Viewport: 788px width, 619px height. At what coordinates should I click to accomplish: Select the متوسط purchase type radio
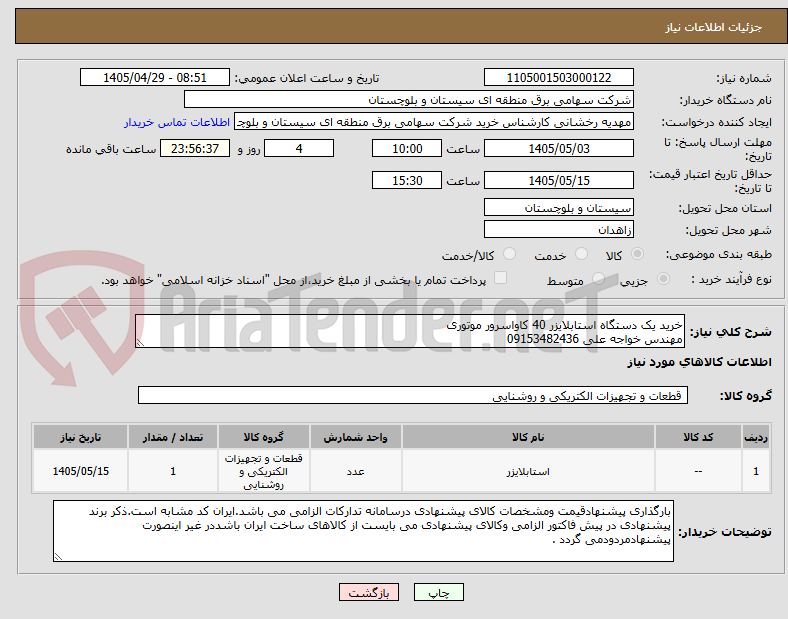click(x=598, y=278)
